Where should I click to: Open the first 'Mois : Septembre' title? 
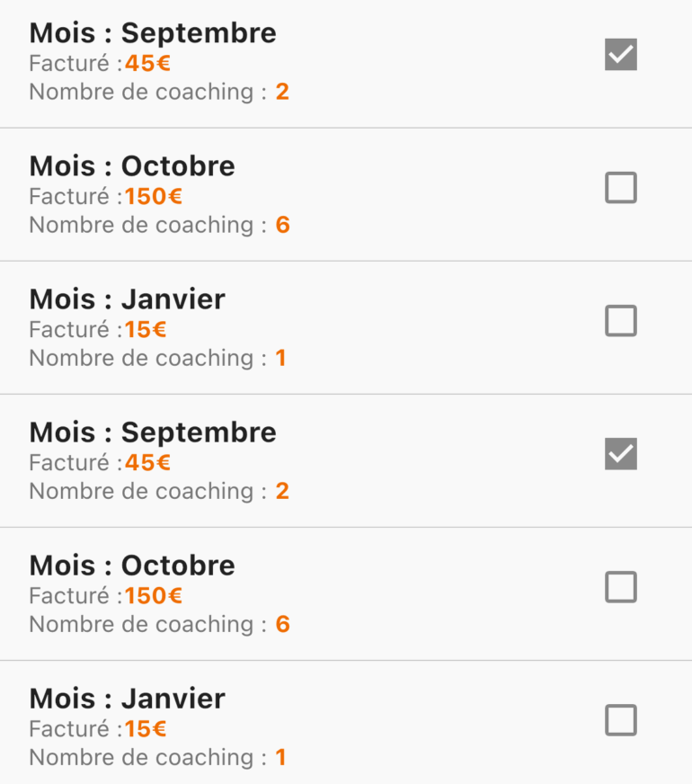pos(153,33)
